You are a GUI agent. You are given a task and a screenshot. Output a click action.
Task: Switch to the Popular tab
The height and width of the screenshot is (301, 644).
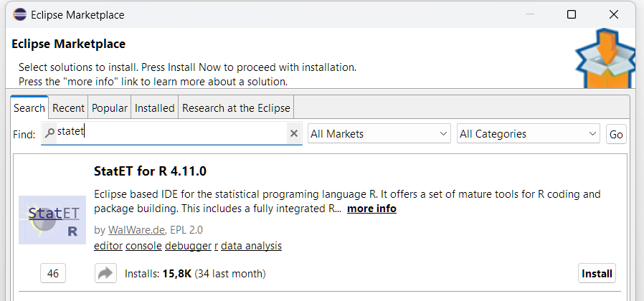click(110, 108)
